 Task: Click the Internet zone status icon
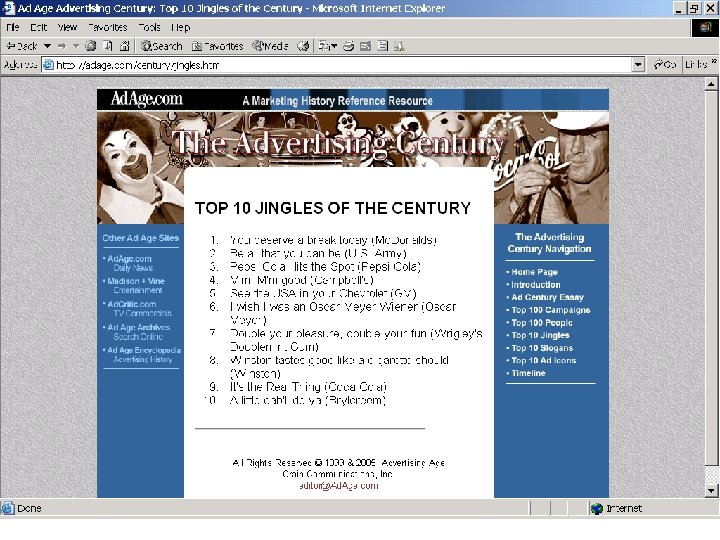(x=596, y=508)
